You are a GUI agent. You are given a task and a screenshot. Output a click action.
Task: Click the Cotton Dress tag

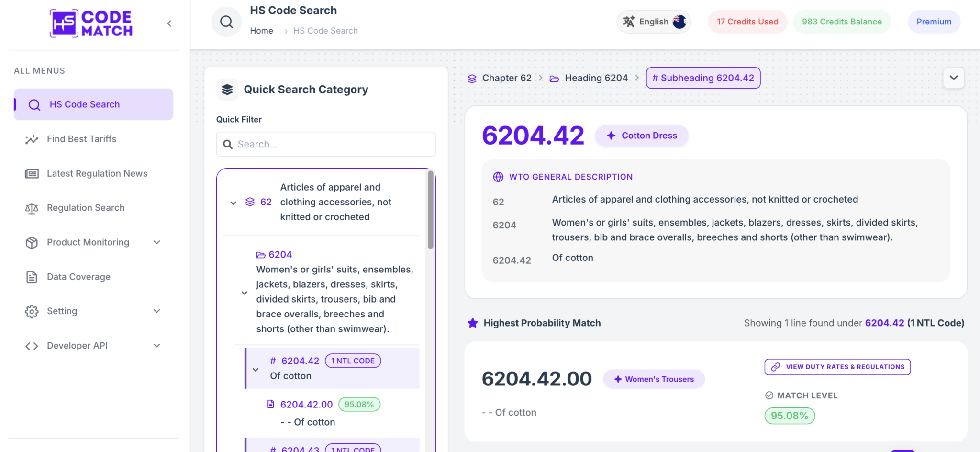pos(642,136)
